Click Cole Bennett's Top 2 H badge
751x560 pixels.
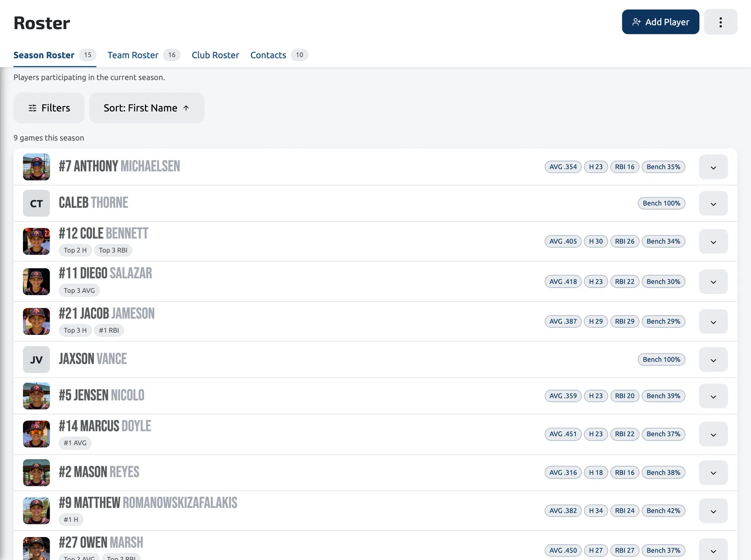[75, 250]
